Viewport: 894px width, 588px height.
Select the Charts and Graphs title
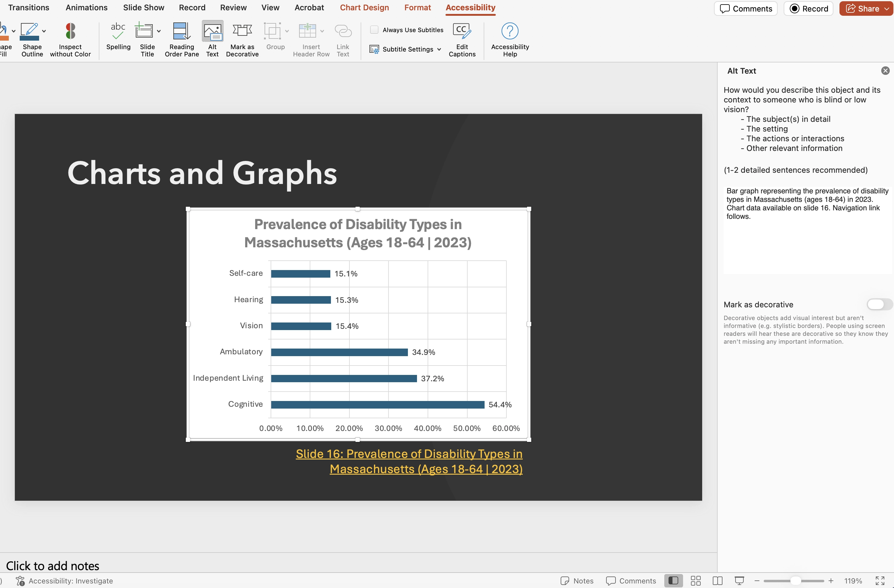point(202,173)
